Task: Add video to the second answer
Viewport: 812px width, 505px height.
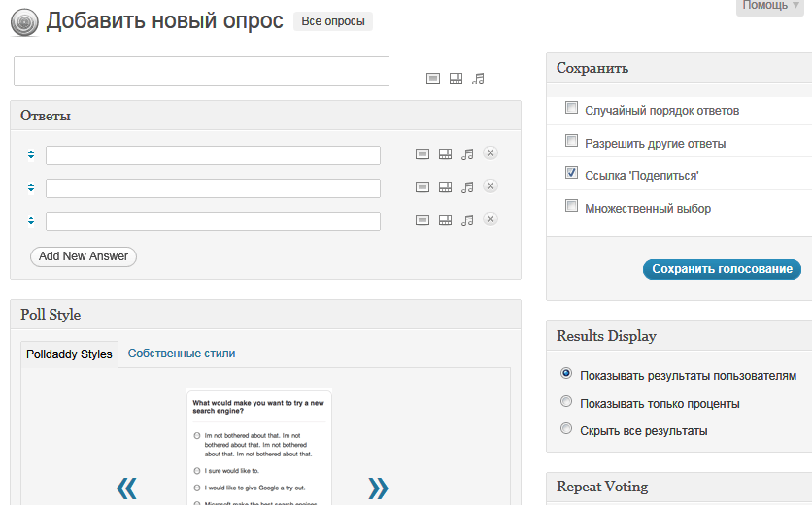Action: click(446, 187)
